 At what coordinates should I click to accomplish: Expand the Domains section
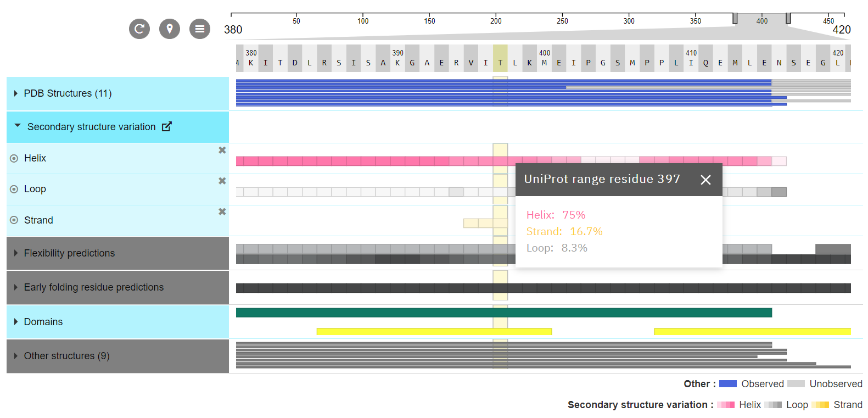click(16, 322)
